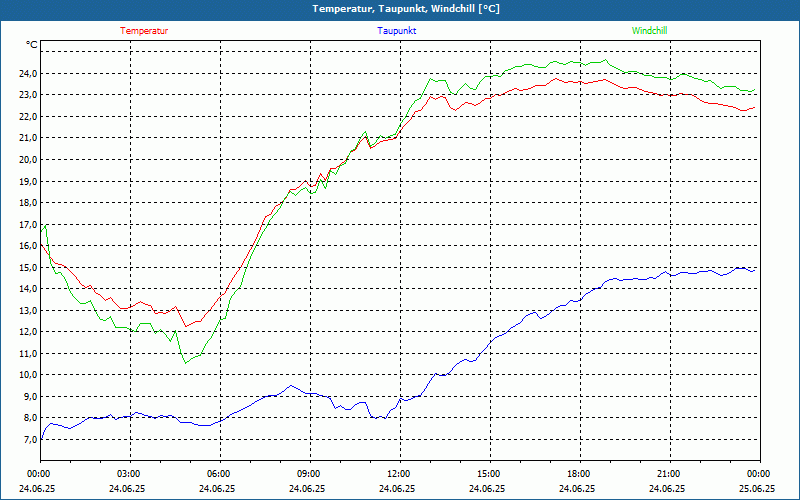Click the 16,0 y-axis value

point(28,245)
